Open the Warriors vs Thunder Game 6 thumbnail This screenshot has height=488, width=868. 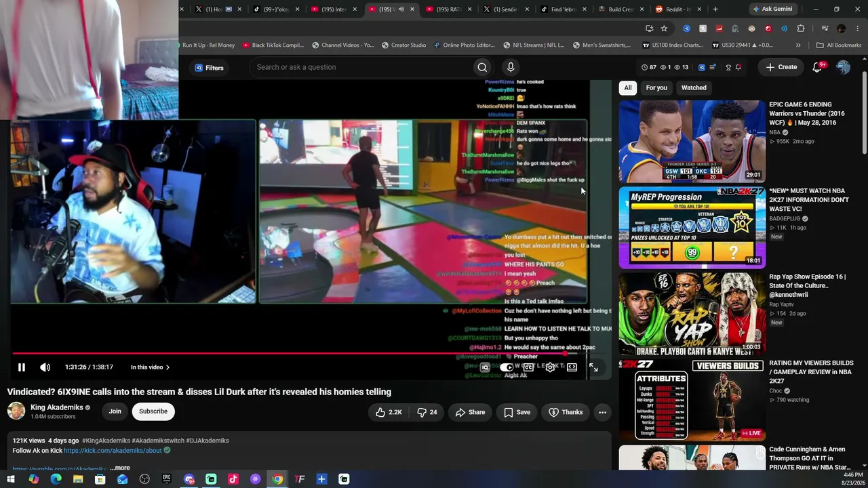click(x=692, y=142)
